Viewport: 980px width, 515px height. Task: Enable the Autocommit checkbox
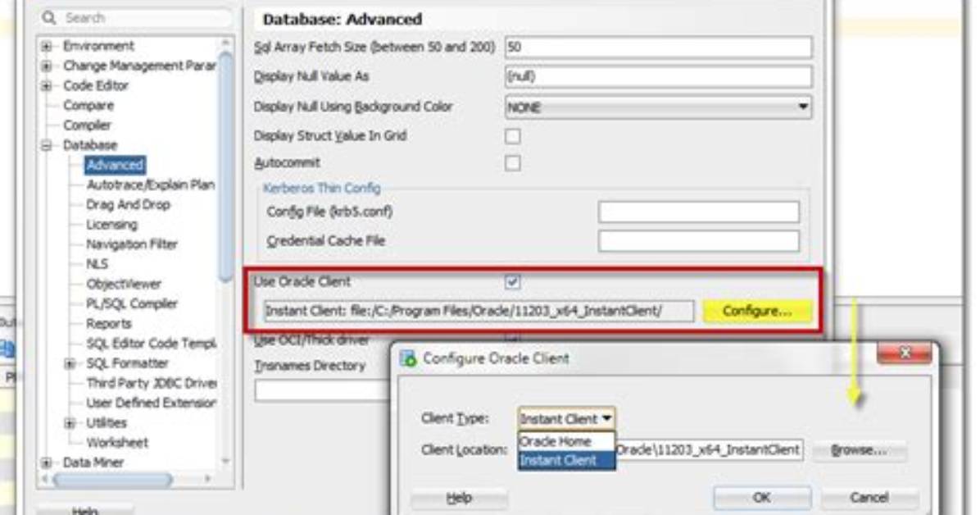pyautogui.click(x=512, y=163)
